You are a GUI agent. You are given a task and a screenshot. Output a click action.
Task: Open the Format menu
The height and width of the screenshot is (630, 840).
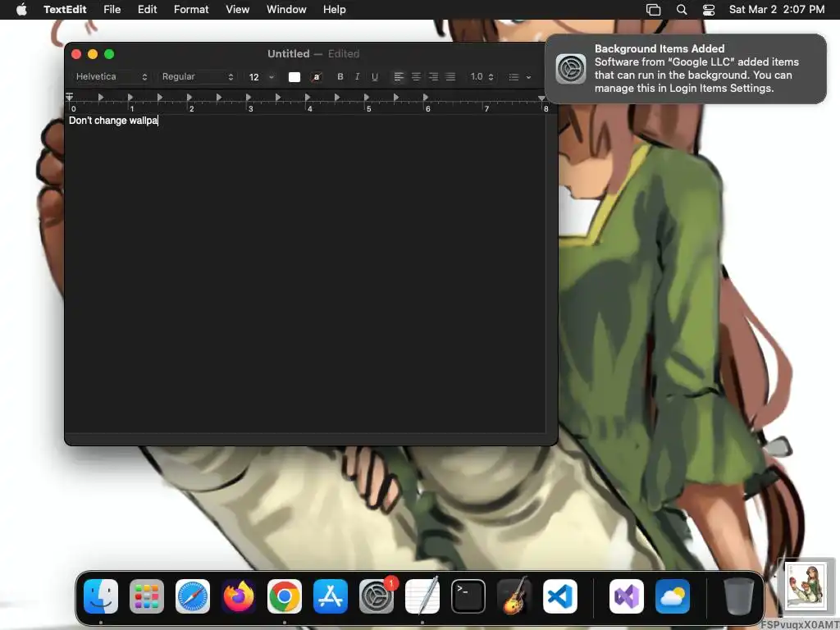tap(191, 9)
